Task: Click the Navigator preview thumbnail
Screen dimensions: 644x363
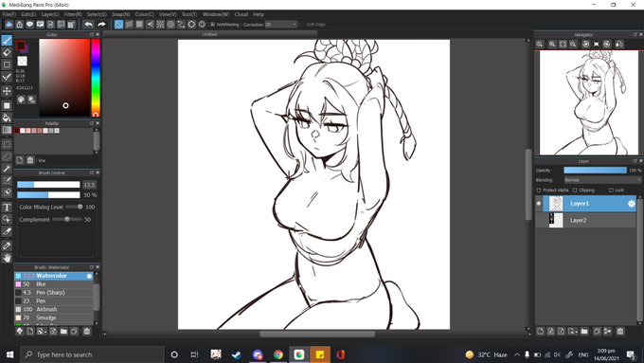Action: [588, 102]
